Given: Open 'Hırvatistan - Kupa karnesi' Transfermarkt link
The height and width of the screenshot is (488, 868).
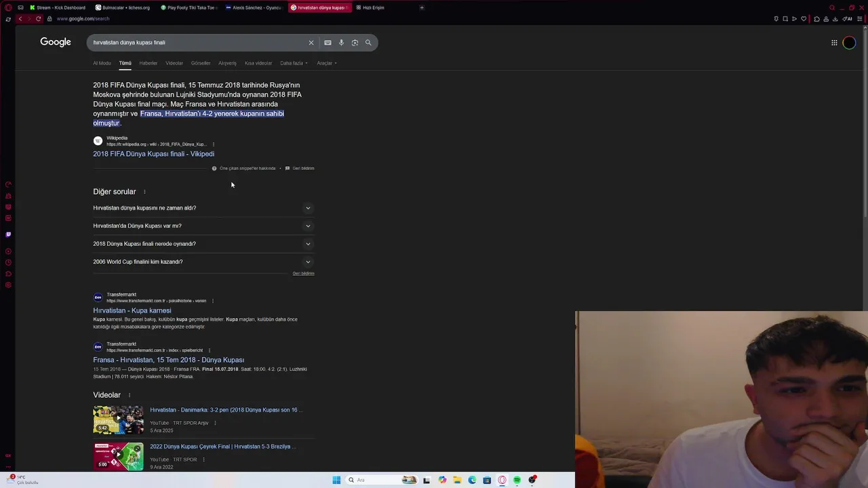Looking at the screenshot, I should click(x=132, y=310).
